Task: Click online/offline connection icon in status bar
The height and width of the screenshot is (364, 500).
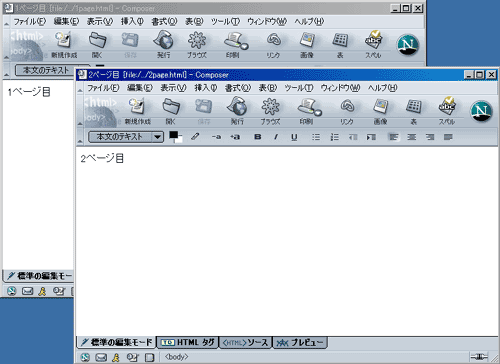Action: (x=479, y=357)
